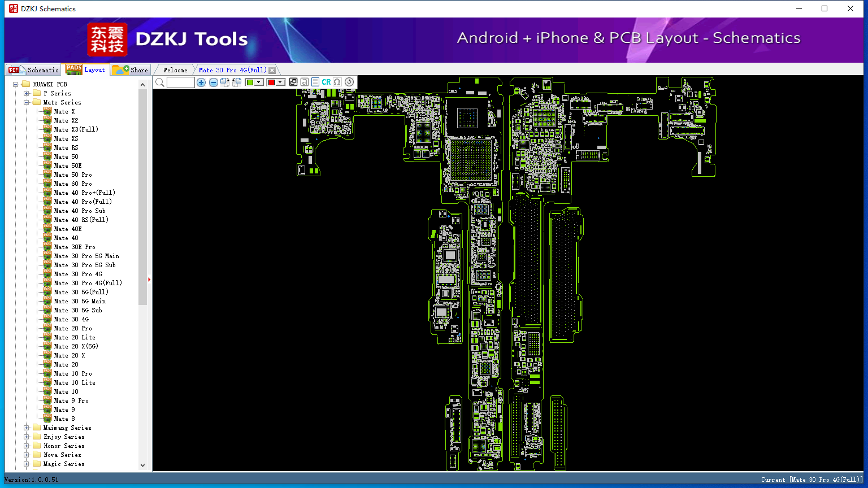Click the PADS icon beside Mate 9

pos(47,409)
